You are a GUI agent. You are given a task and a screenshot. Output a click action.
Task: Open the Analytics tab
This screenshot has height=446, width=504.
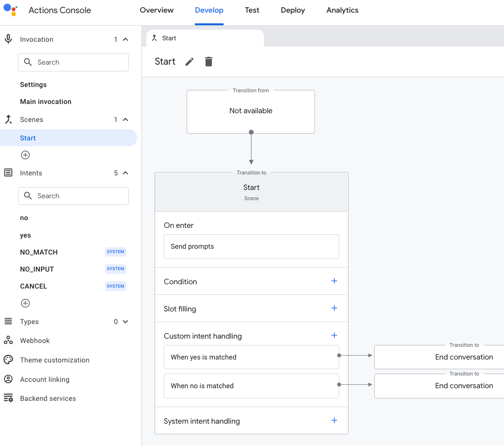(342, 10)
